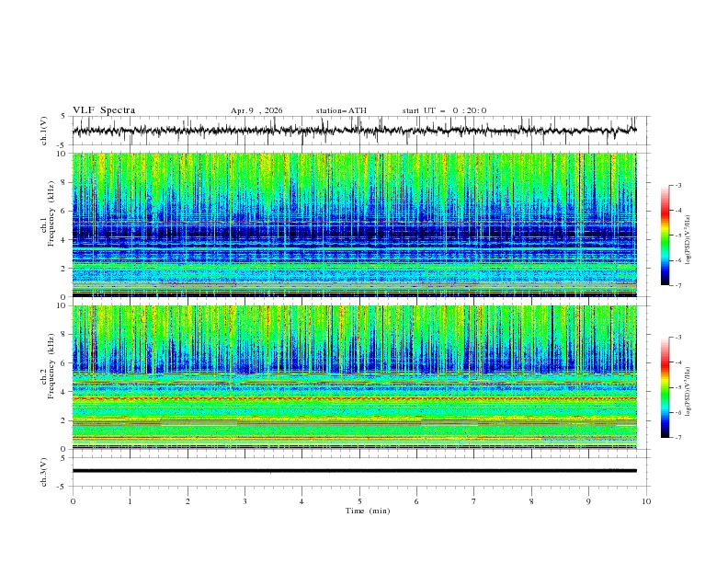The image size is (728, 563).
Task: Click the time-axis tick label "7"
Action: [x=473, y=501]
